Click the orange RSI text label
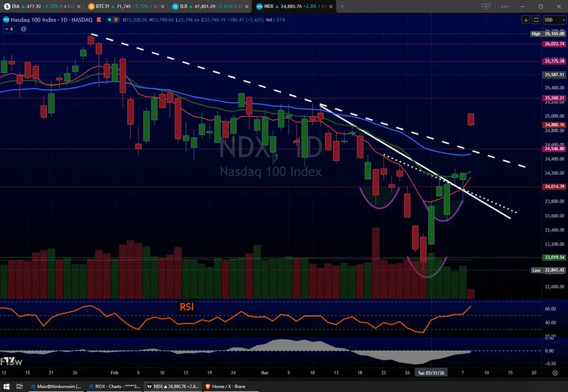Viewport: 568px width, 392px height. tap(186, 307)
